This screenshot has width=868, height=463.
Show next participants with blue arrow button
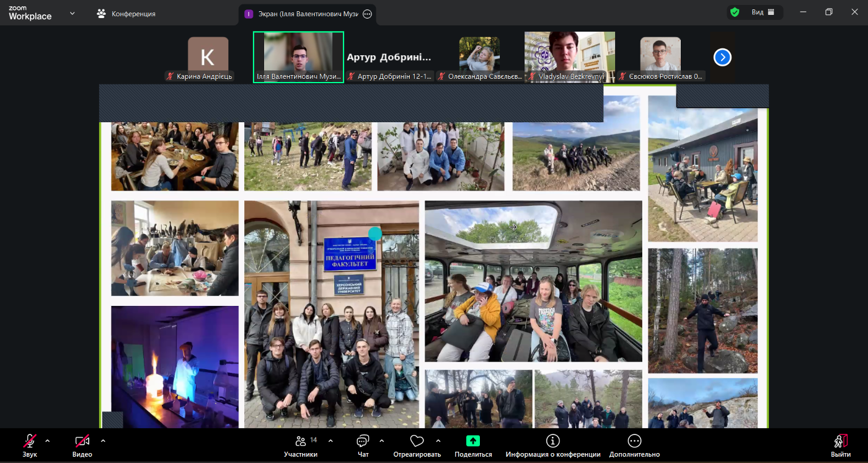(x=722, y=57)
